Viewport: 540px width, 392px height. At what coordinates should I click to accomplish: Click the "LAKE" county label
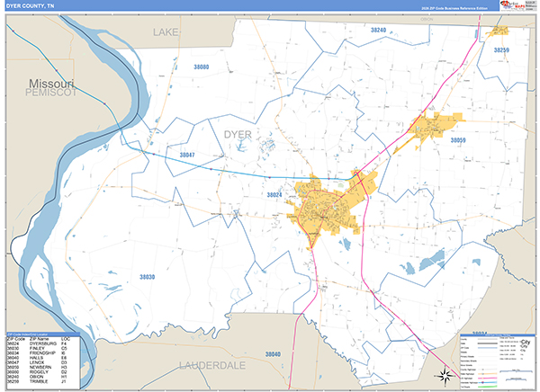coord(166,32)
